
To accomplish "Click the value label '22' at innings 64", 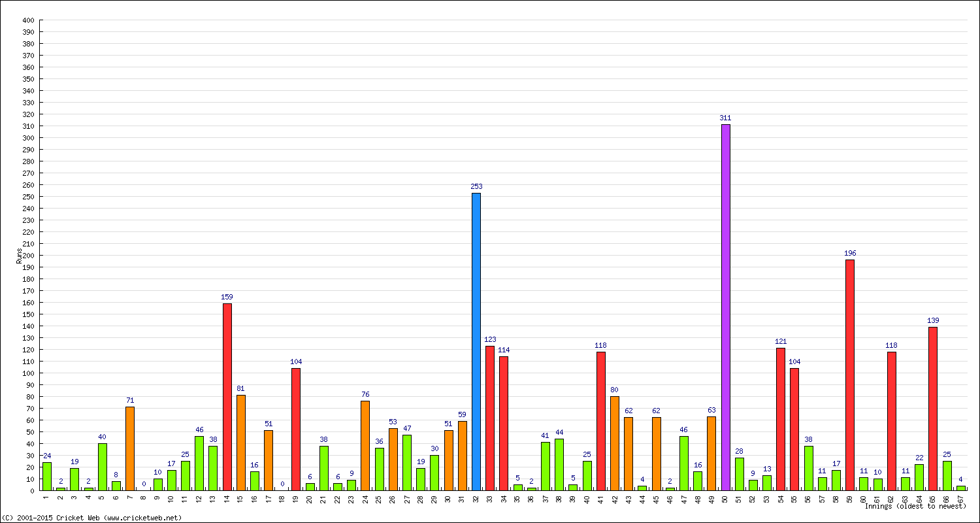I will point(919,458).
